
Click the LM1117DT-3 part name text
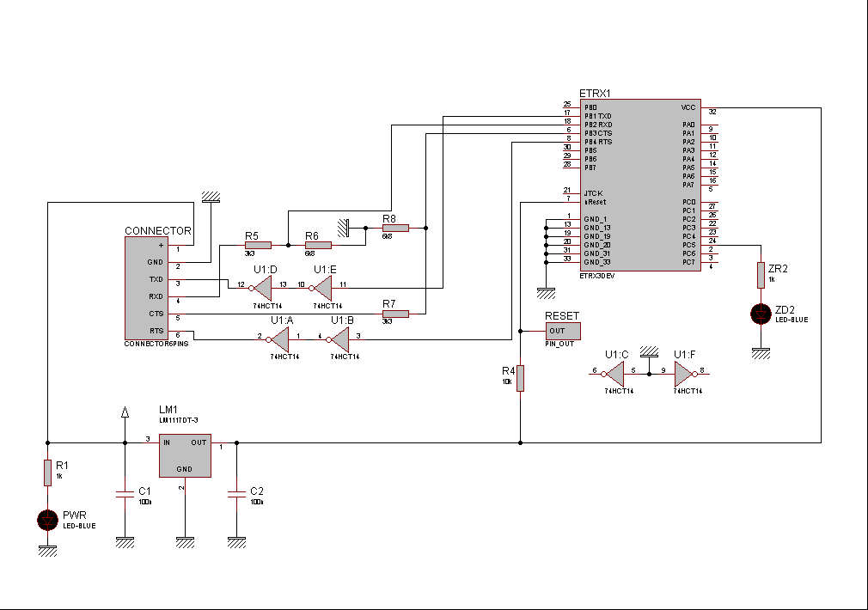pos(178,420)
